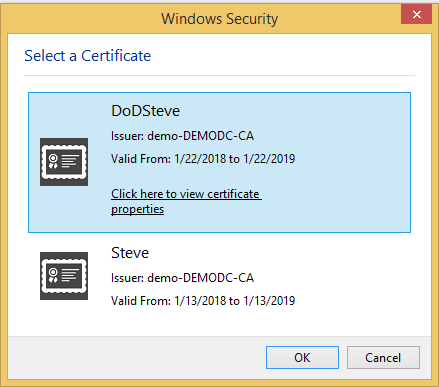
Task: Click the Steve certificate icon
Action: (64, 276)
